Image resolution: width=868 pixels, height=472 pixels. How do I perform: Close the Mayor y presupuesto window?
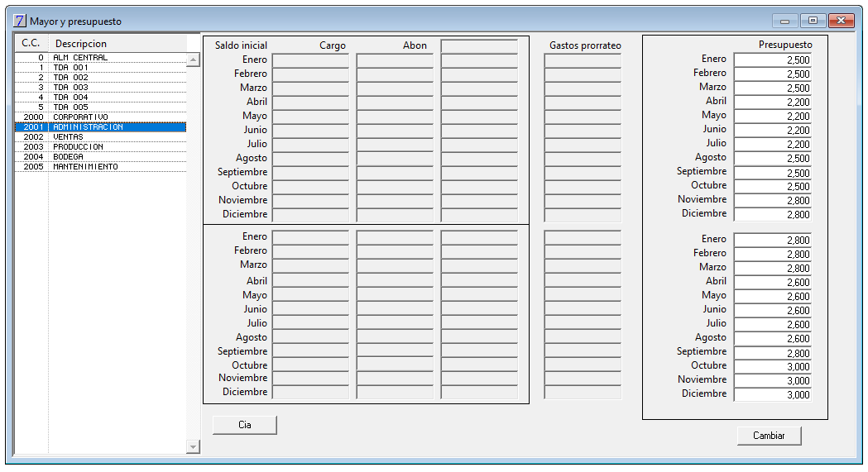pos(842,21)
